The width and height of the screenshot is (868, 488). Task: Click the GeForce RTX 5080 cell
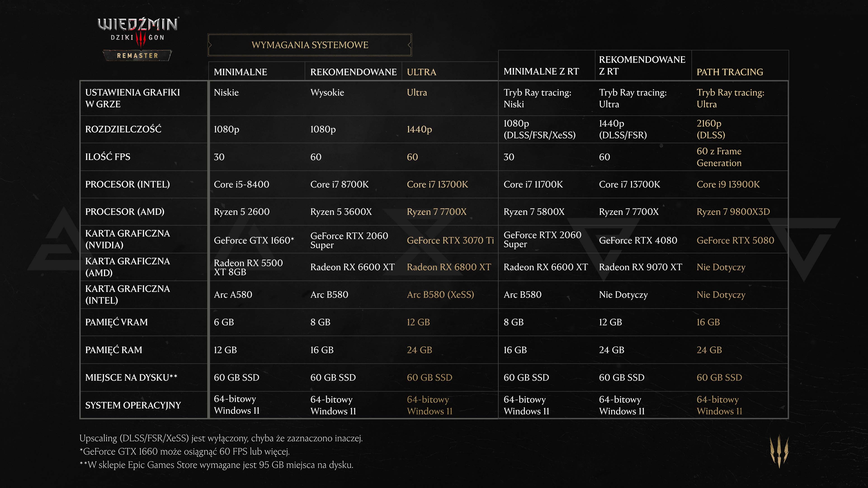coord(735,240)
